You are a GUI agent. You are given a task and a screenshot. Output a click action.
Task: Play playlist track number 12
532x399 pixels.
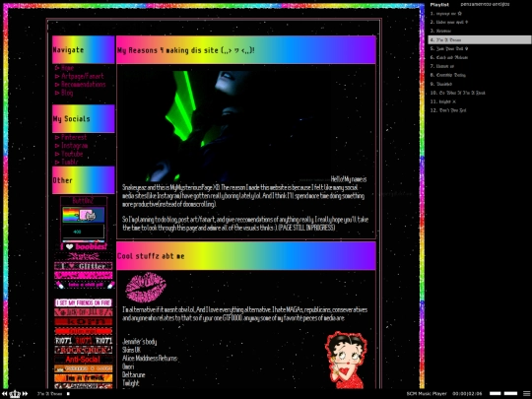(480, 110)
